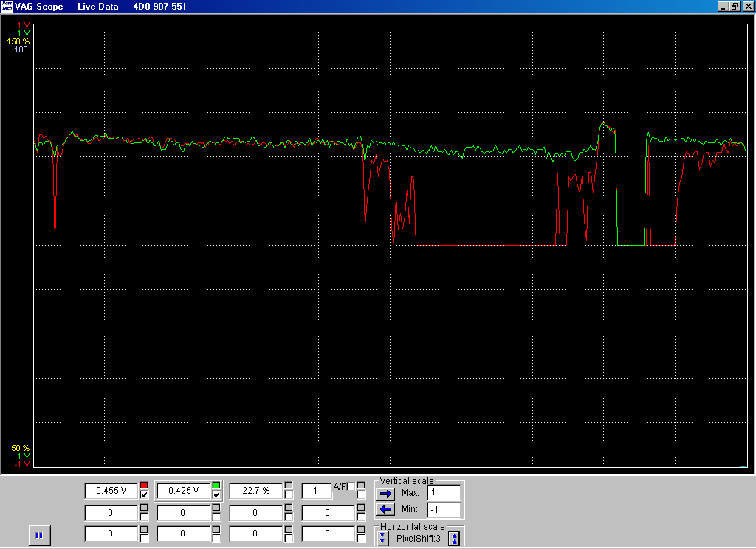Decrease horizontal PixelShift with down arrows
This screenshot has height=549, width=756.
pos(382,539)
